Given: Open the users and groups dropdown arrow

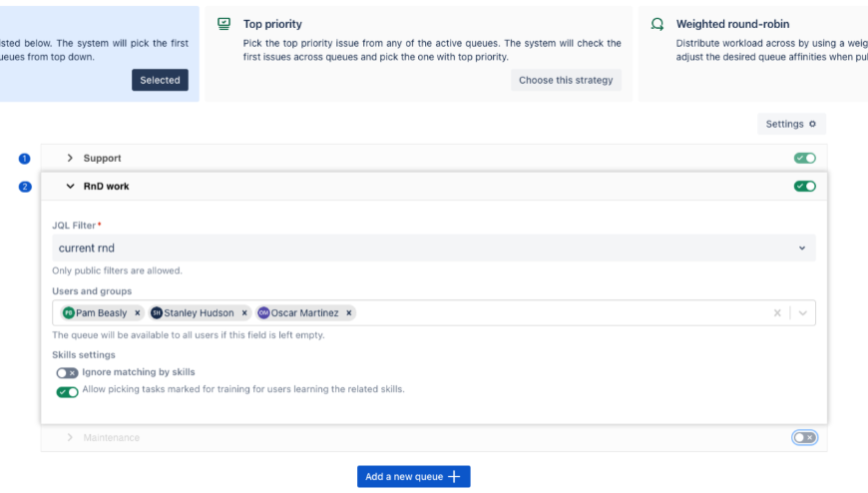Looking at the screenshot, I should 802,313.
